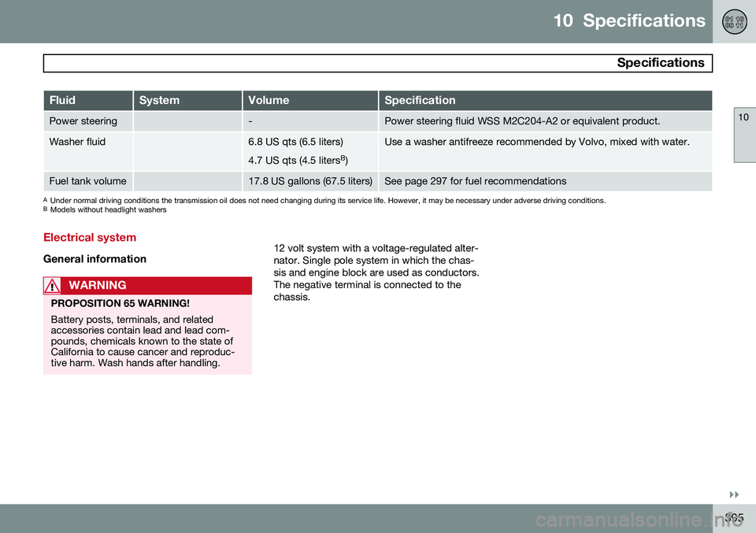Click '17.8 US gallons (67.5 liters)' cell
The image size is (756, 533).
(310, 181)
